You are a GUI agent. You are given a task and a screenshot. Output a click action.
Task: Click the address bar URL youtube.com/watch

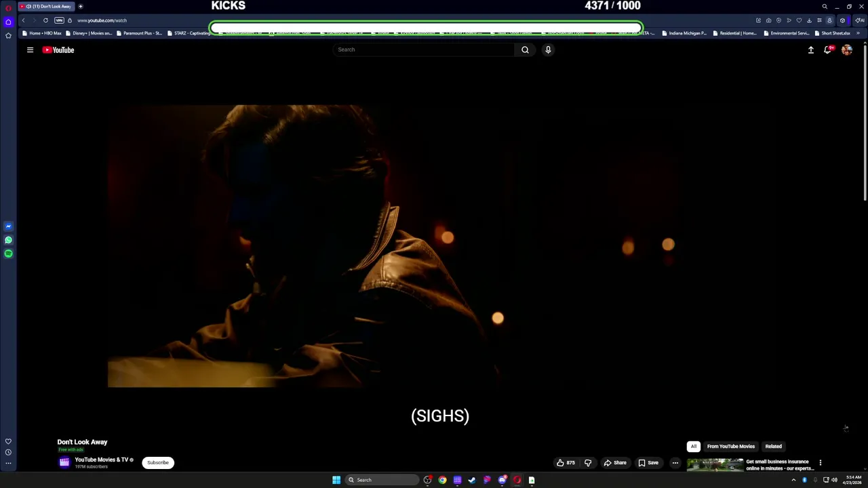102,20
